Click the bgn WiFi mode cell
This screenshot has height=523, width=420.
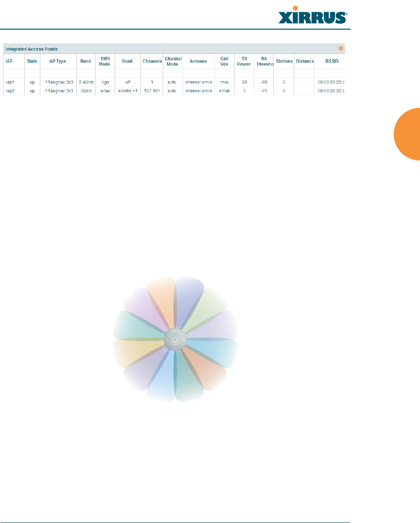(105, 82)
